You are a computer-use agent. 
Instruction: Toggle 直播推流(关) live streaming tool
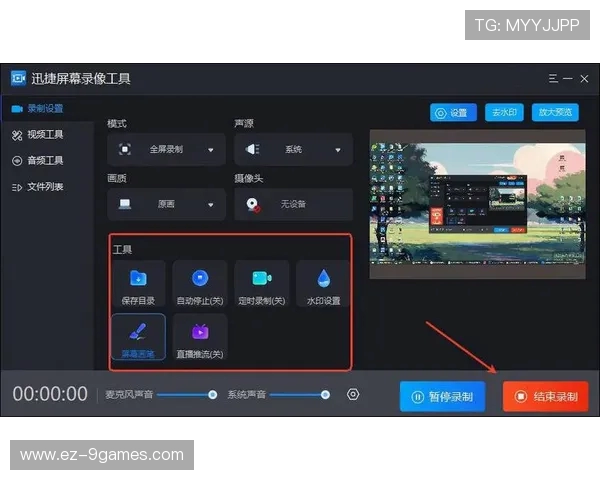click(x=200, y=337)
